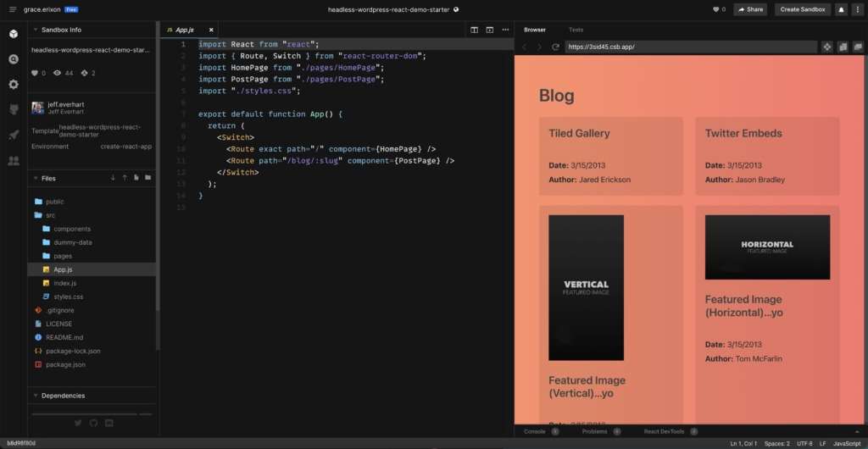Image resolution: width=868 pixels, height=449 pixels.
Task: Click the move preview cross-arrows icon by URL bar
Action: (x=827, y=47)
